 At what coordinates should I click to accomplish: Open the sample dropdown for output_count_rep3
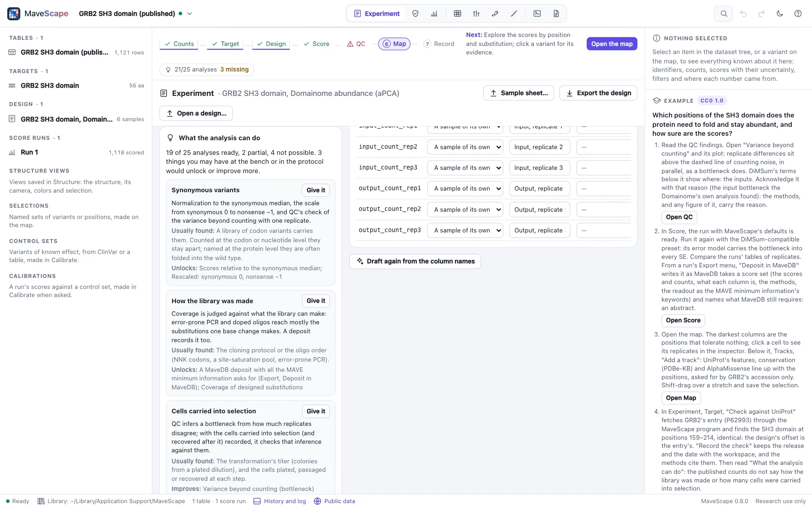point(465,230)
